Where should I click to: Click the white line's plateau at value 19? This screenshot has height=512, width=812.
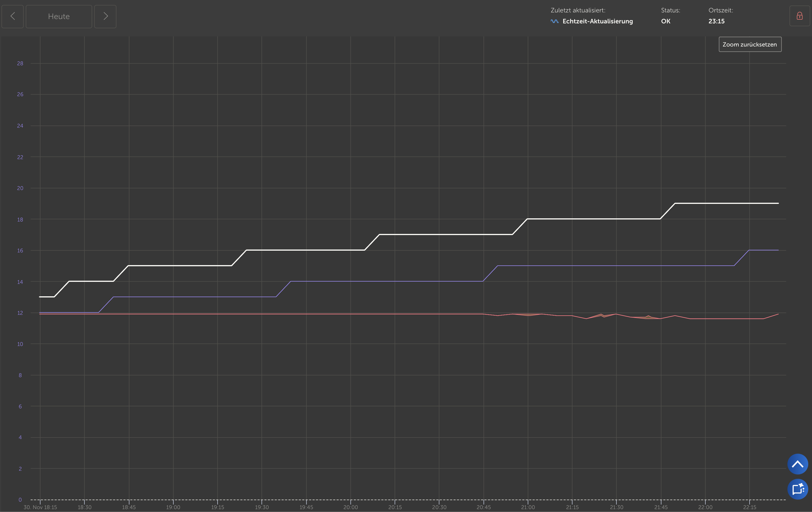(x=725, y=203)
